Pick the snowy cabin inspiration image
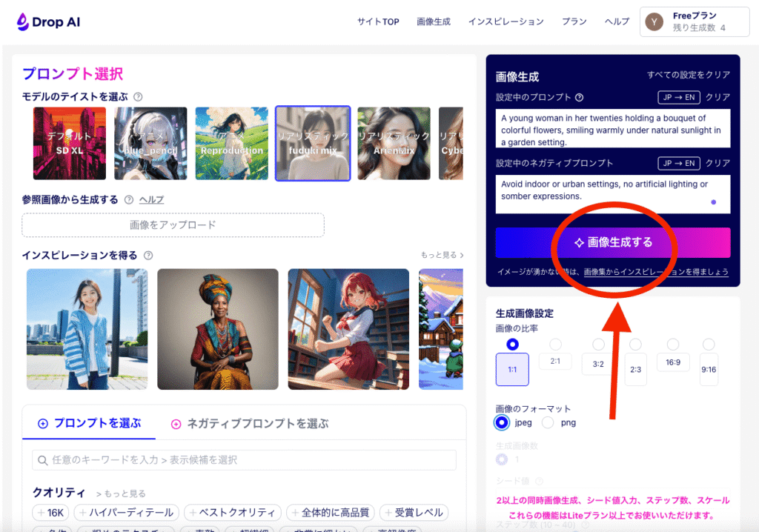This screenshot has height=532, width=759. pyautogui.click(x=441, y=329)
